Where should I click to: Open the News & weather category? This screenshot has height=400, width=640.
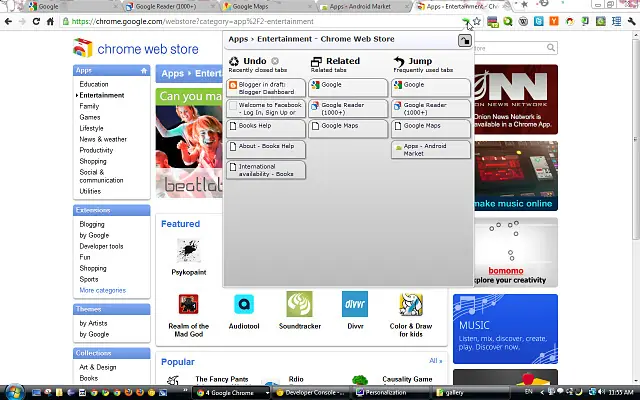[103, 139]
